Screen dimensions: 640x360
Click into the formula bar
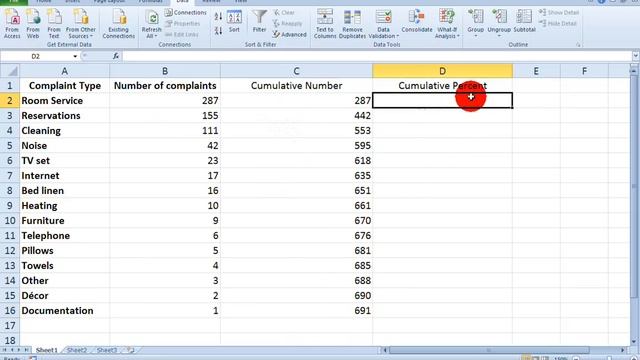[x=376, y=56]
